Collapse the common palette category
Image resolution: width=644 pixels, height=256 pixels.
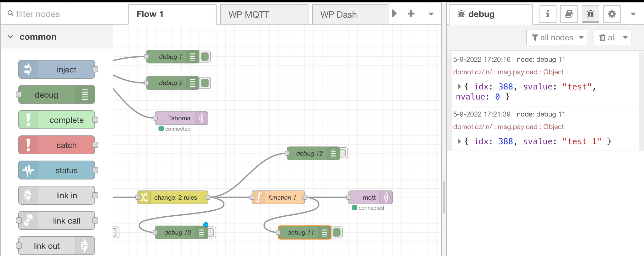click(11, 37)
